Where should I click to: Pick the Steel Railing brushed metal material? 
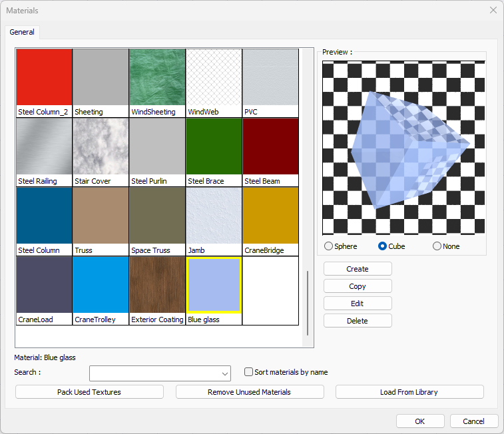pos(44,146)
